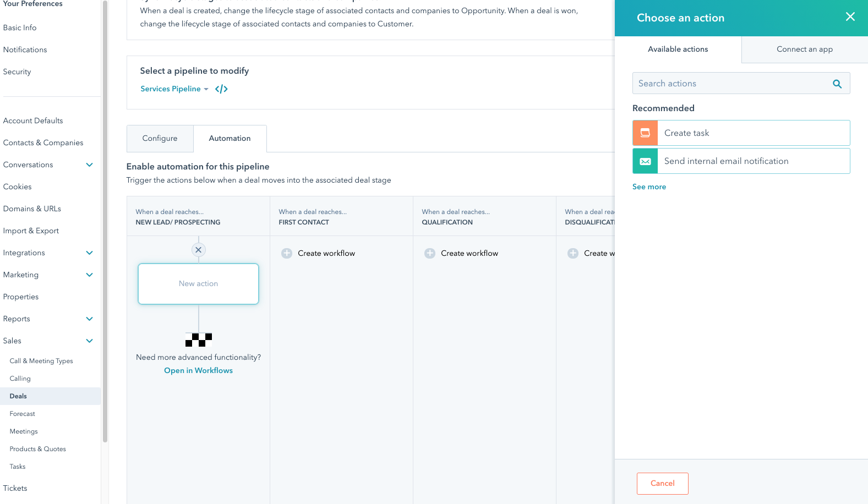The height and width of the screenshot is (504, 868).
Task: Open Security settings
Action: (x=17, y=72)
